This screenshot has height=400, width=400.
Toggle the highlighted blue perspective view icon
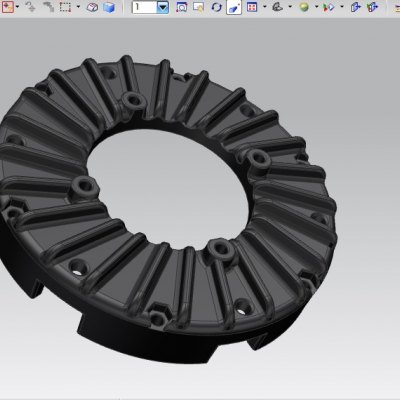234,7
